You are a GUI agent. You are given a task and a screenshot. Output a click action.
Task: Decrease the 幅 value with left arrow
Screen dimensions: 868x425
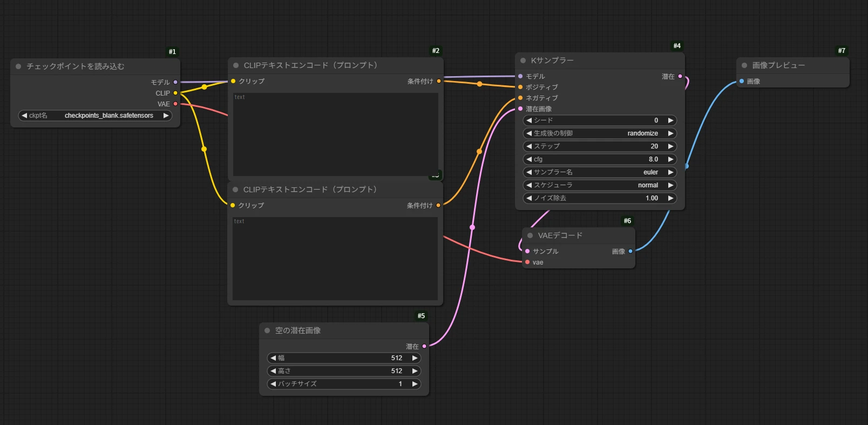coord(273,358)
